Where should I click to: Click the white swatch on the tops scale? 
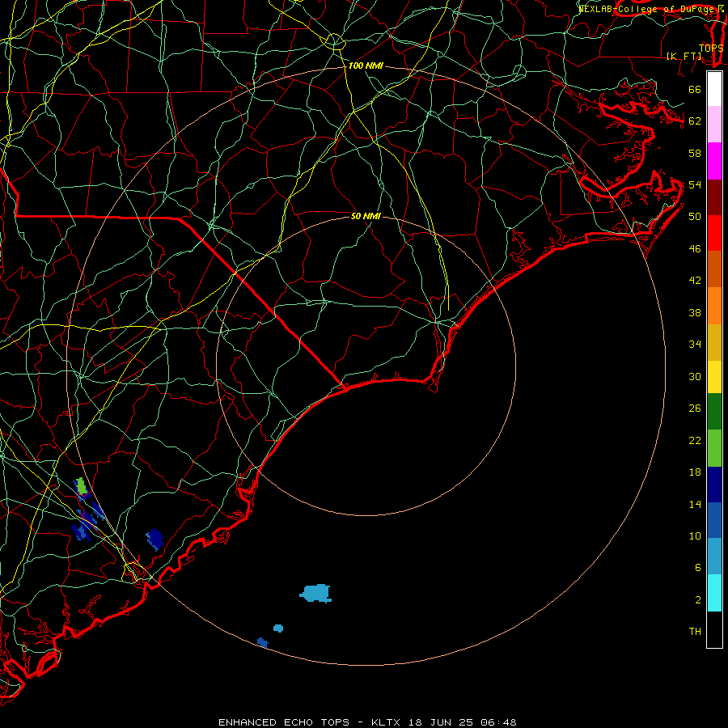(714, 89)
